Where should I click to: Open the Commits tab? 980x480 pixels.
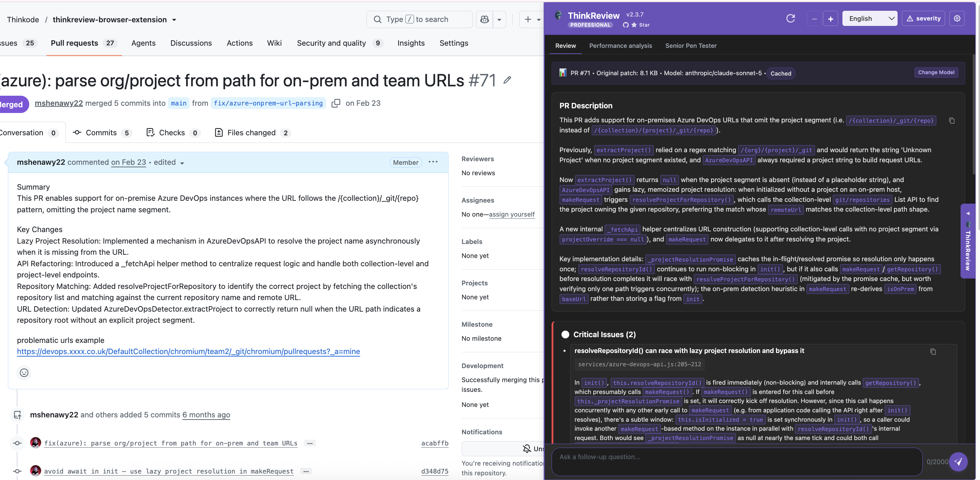102,133
